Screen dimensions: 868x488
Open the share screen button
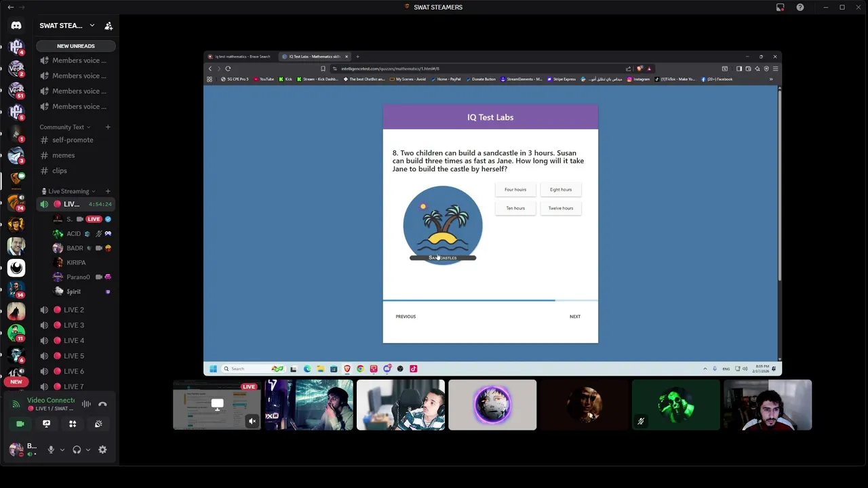coord(46,424)
